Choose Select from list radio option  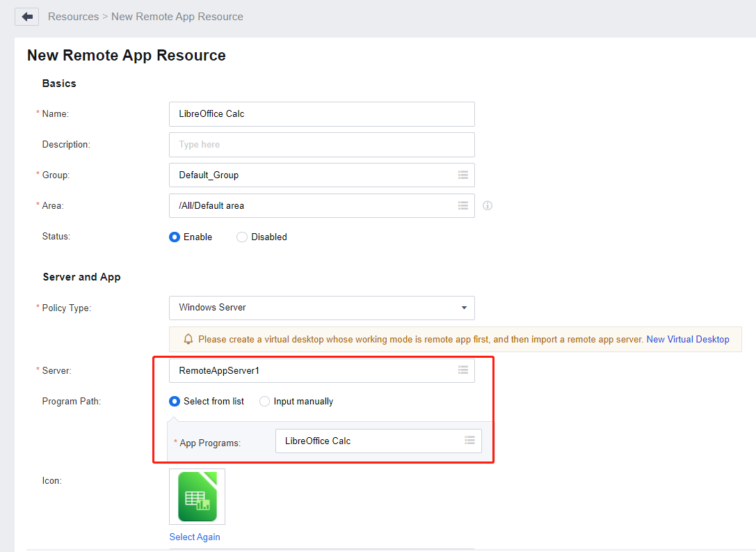click(x=175, y=402)
